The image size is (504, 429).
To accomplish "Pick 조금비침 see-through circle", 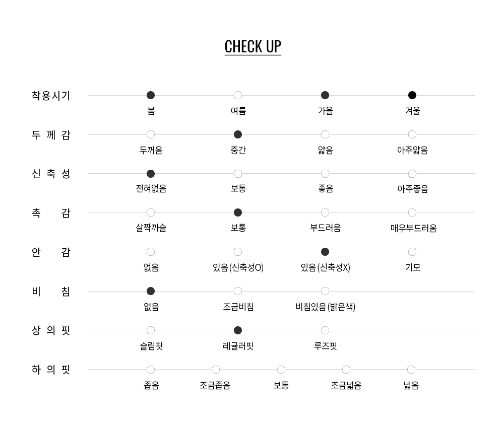I will (238, 291).
